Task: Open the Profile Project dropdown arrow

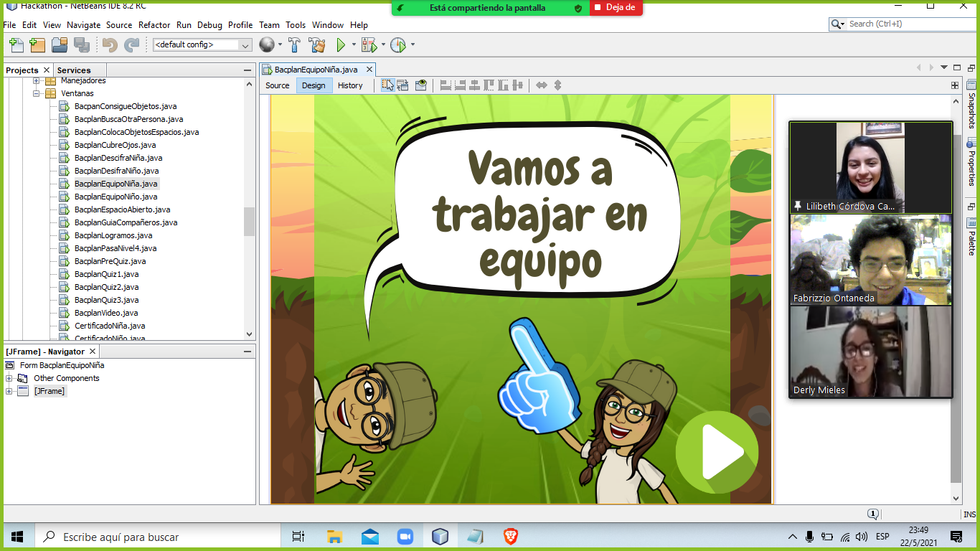Action: [412, 45]
